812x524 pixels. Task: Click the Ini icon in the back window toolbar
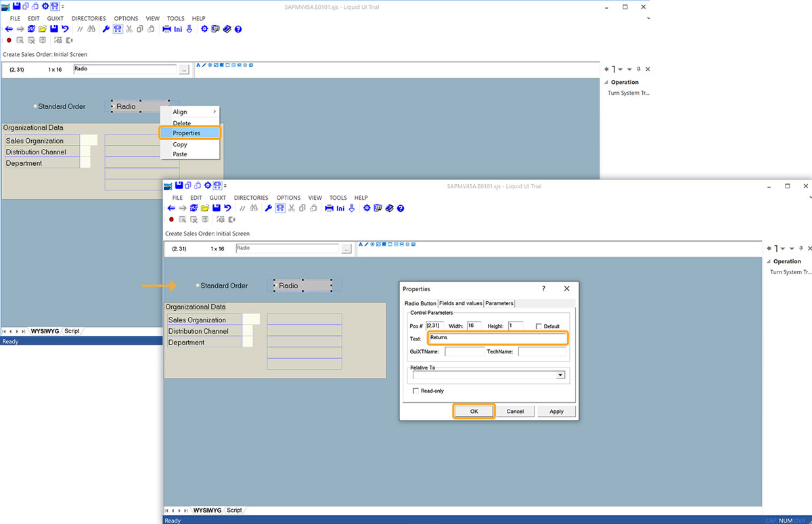(178, 29)
